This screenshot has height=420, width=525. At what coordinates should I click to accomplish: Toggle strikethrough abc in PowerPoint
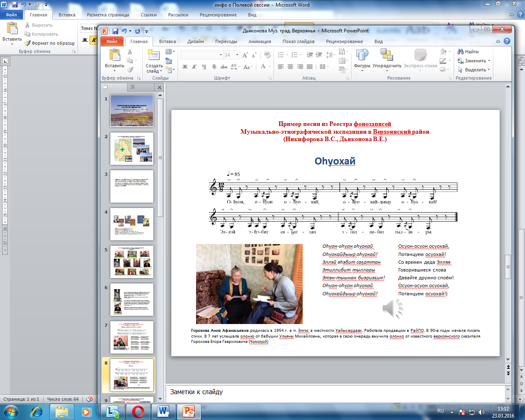click(x=224, y=67)
